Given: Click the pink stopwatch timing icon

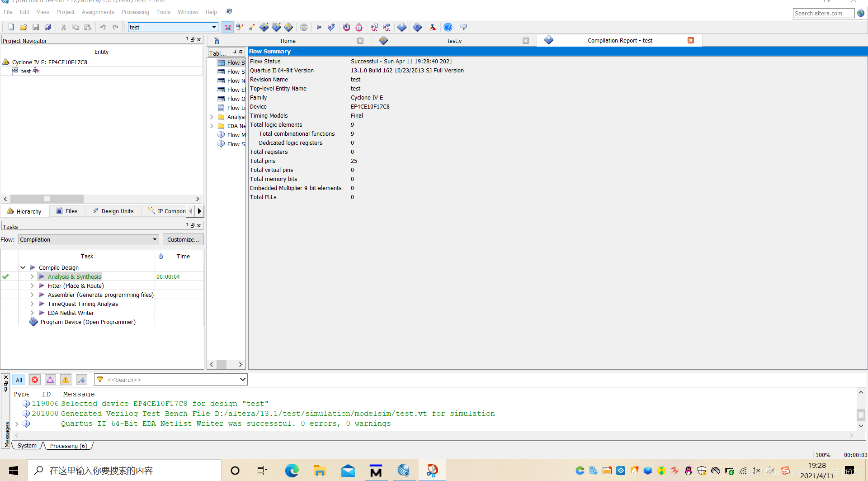Looking at the screenshot, I should point(359,27).
